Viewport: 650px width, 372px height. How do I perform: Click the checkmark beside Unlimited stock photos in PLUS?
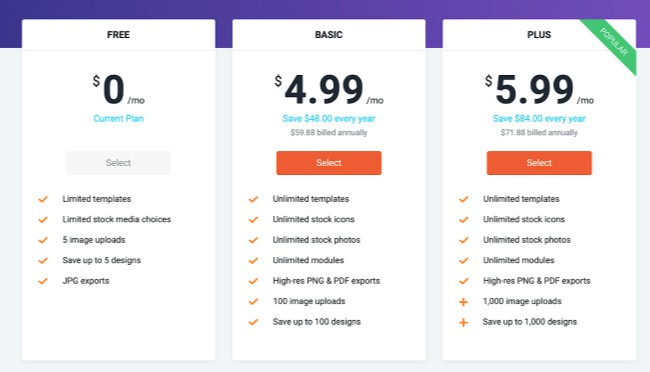tap(463, 240)
